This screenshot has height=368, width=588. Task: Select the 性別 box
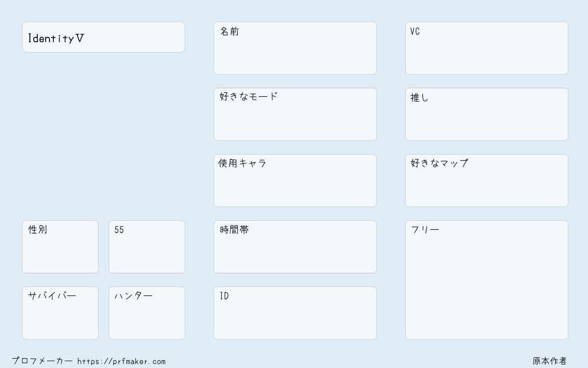pos(60,247)
